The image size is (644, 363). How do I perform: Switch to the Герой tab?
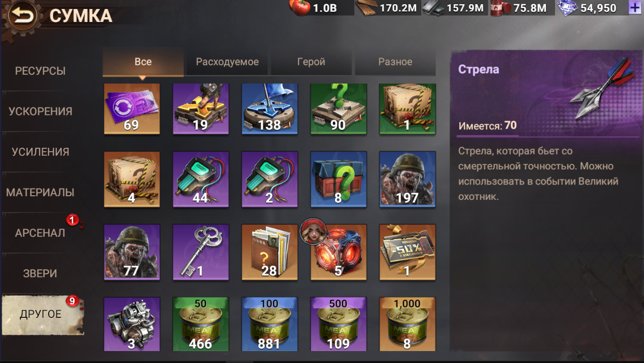click(x=311, y=62)
